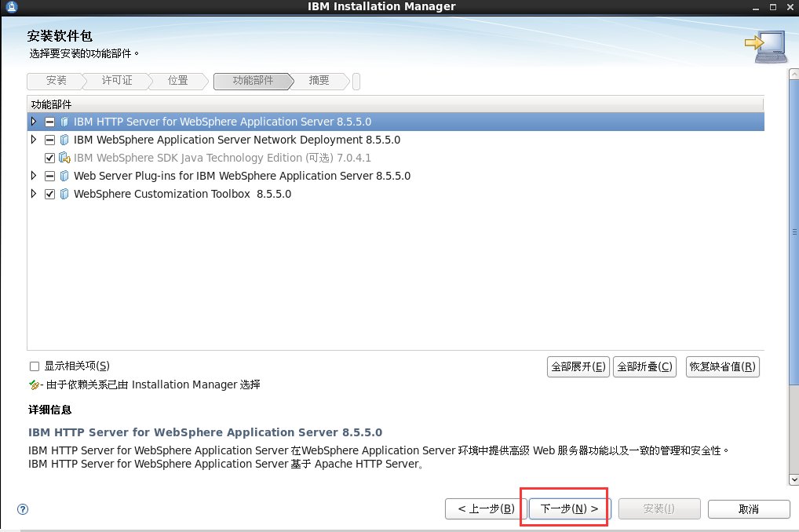Toggle IBM HTTP Server checkbox
This screenshot has height=532, width=799.
(49, 122)
